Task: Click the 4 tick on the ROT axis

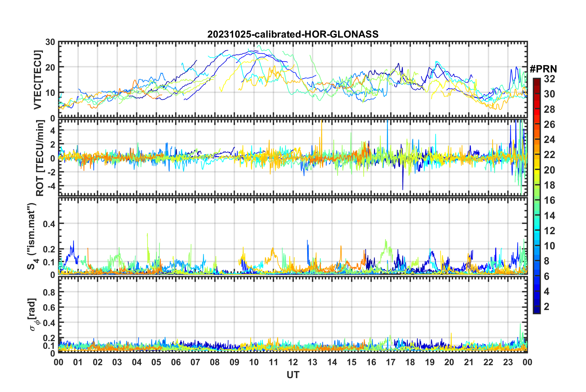Action: (53, 130)
